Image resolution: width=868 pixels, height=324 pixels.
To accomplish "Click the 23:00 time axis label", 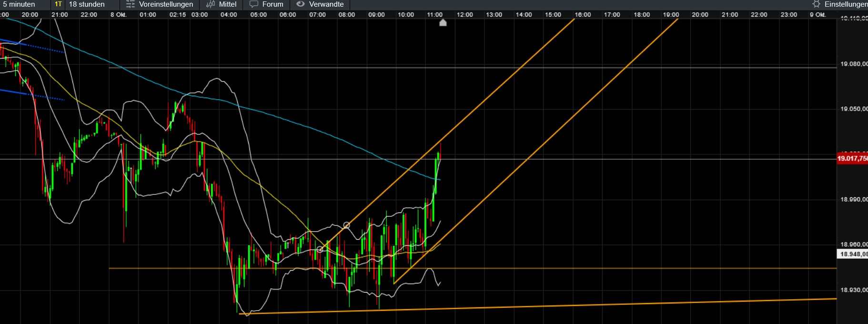I will click(788, 15).
